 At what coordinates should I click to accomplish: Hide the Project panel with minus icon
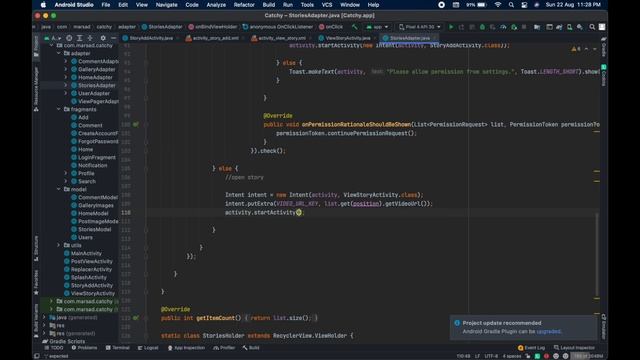pos(113,38)
